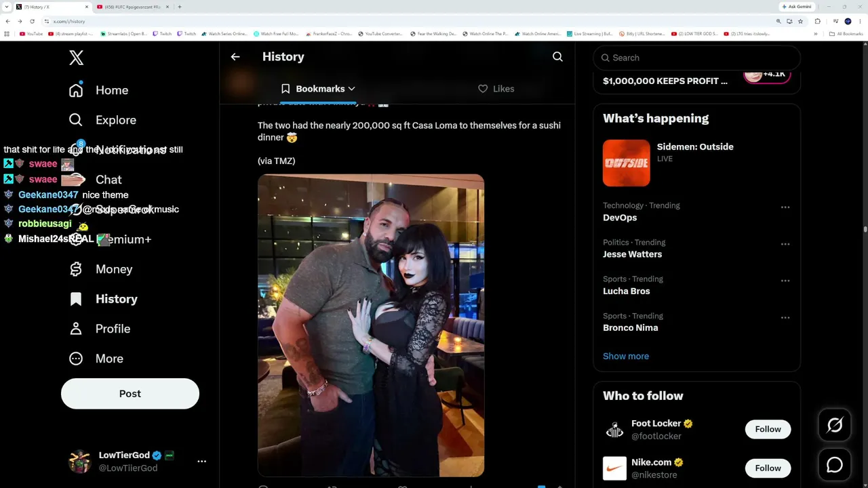
Task: Open the YouTube Converter bookmark
Action: pos(380,34)
